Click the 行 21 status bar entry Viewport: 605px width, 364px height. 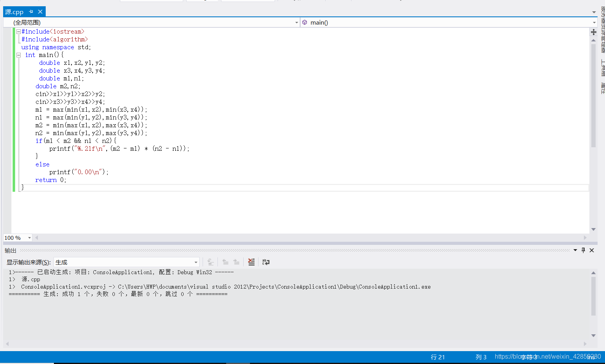pyautogui.click(x=438, y=357)
